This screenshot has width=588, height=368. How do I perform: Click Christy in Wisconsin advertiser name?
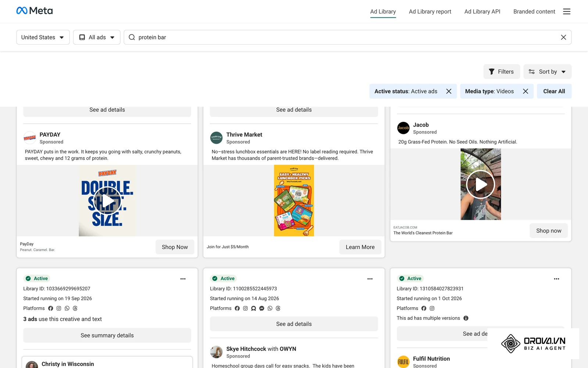pos(68,364)
